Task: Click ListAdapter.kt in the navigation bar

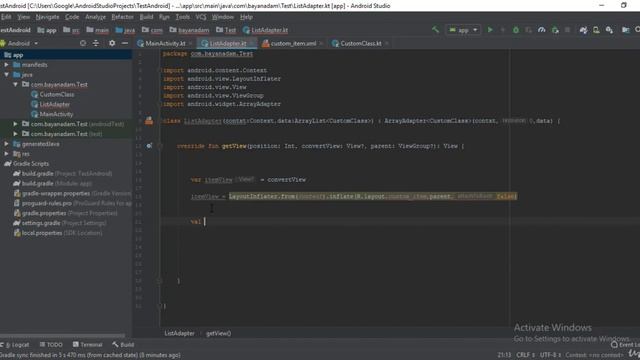Action: point(265,30)
